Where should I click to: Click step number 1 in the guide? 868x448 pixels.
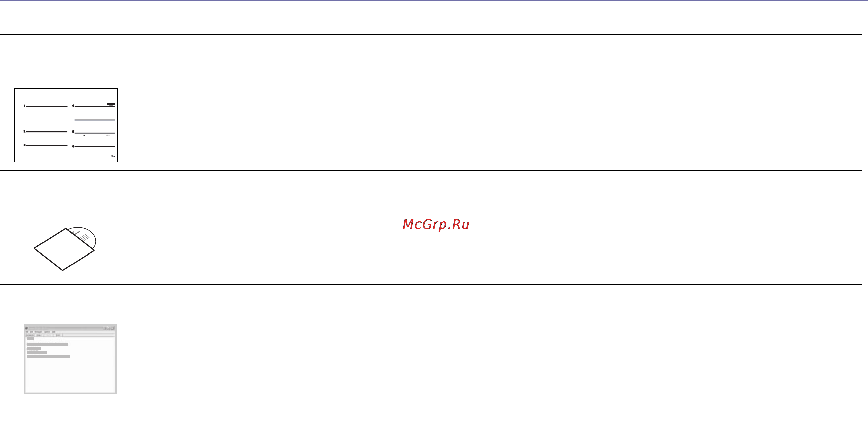(24, 106)
